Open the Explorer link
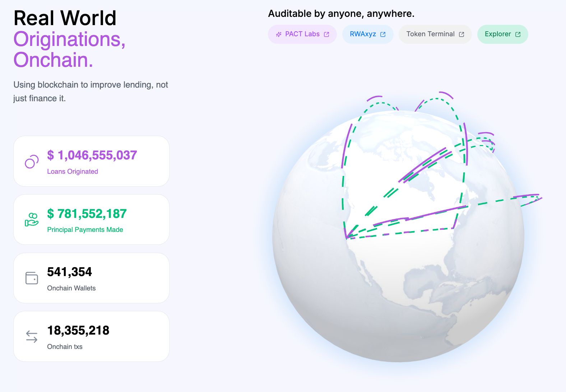566x392 pixels. point(497,34)
